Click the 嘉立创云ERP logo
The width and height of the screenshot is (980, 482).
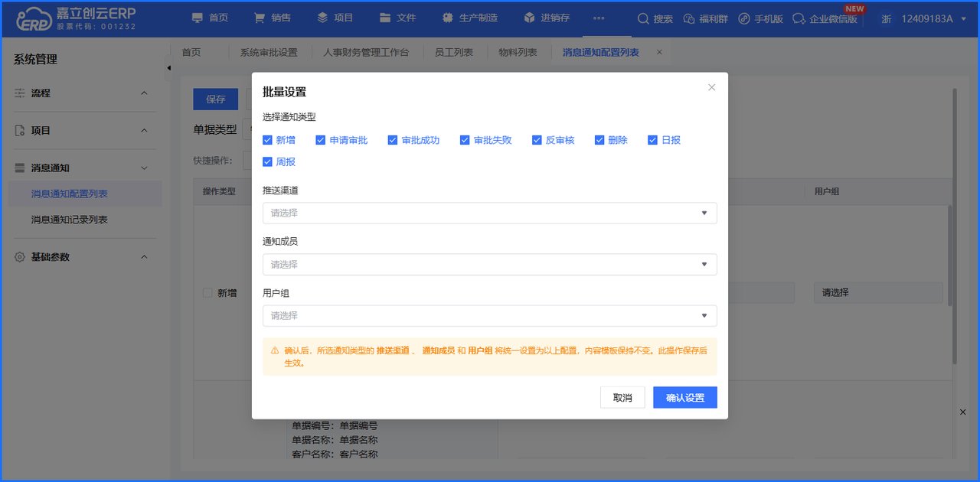(x=76, y=18)
